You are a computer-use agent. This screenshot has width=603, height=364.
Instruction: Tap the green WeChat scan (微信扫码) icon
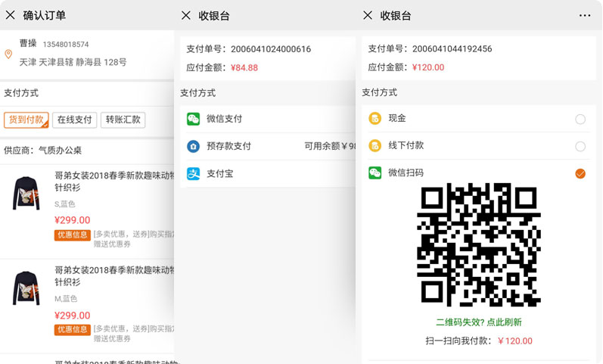click(x=375, y=173)
